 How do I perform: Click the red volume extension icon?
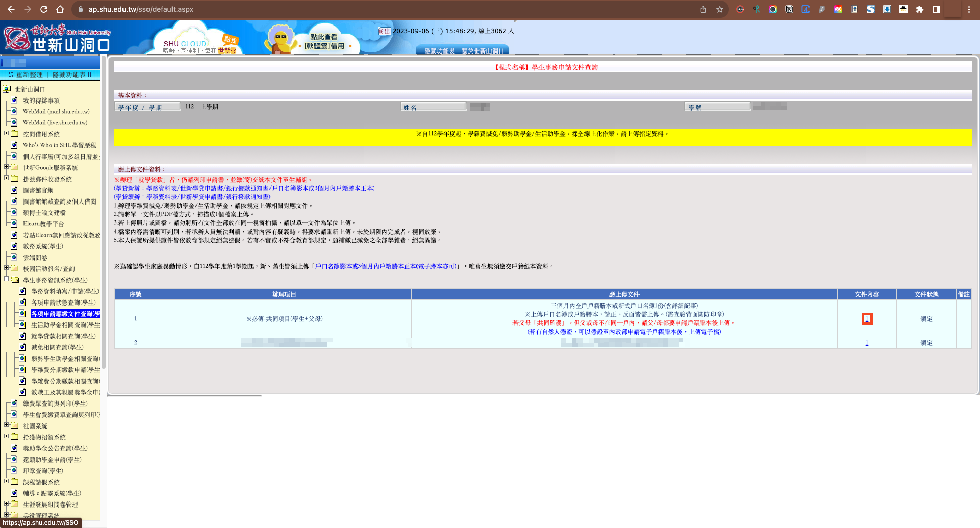(740, 9)
